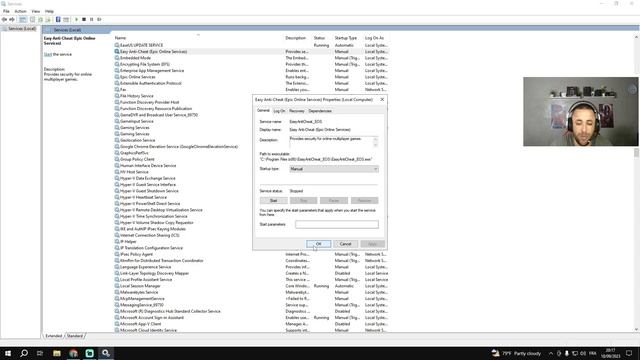Close the Properties dialog with X
This screenshot has width=640, height=360.
point(382,100)
